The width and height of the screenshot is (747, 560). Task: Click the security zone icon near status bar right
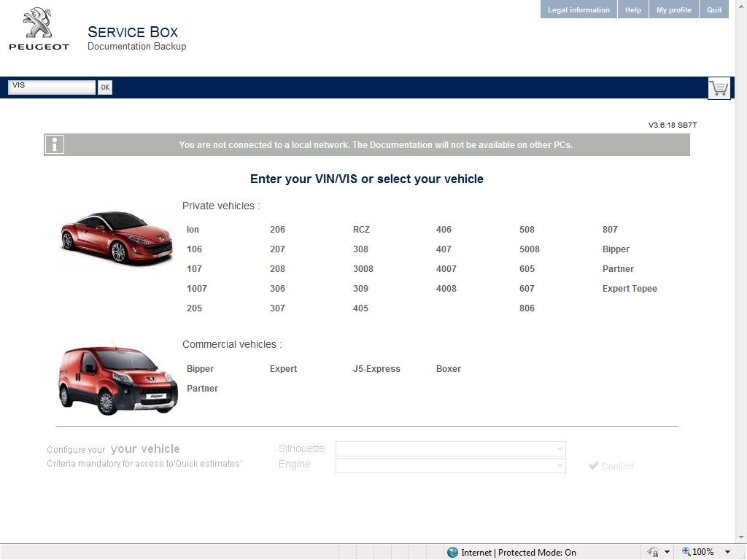(654, 552)
